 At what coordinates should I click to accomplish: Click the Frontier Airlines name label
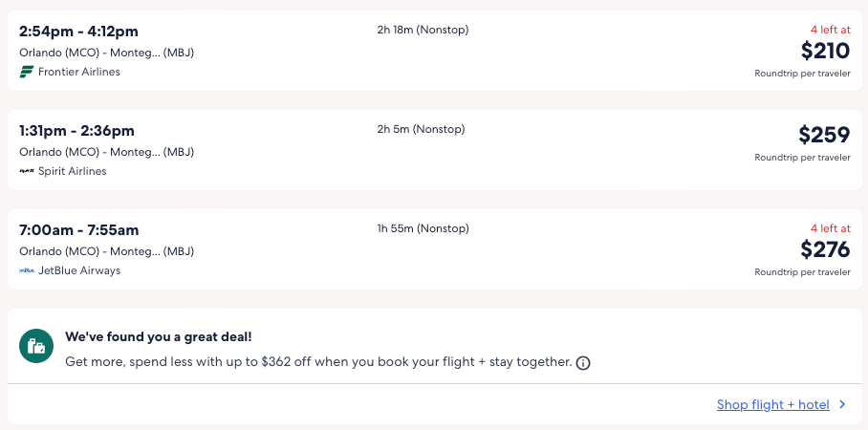[79, 72]
